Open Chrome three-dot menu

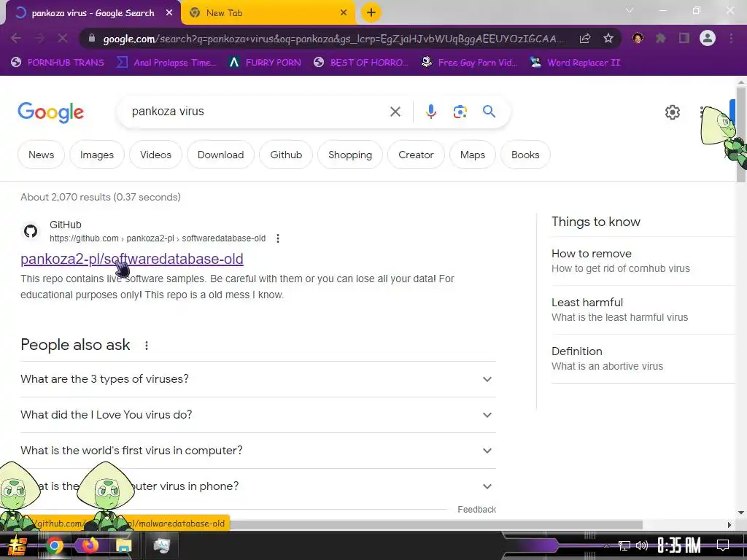[731, 38]
